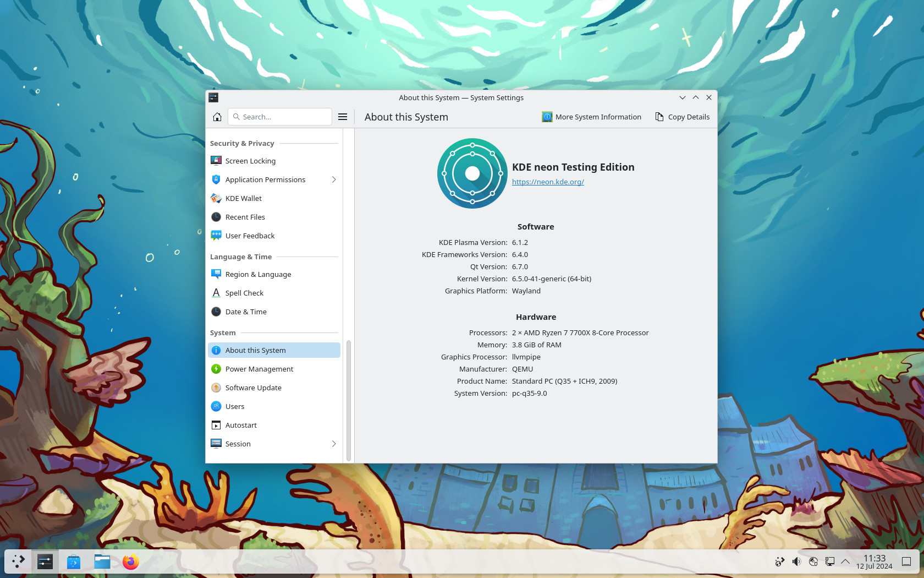Click the Region & Language flag icon

coord(216,274)
